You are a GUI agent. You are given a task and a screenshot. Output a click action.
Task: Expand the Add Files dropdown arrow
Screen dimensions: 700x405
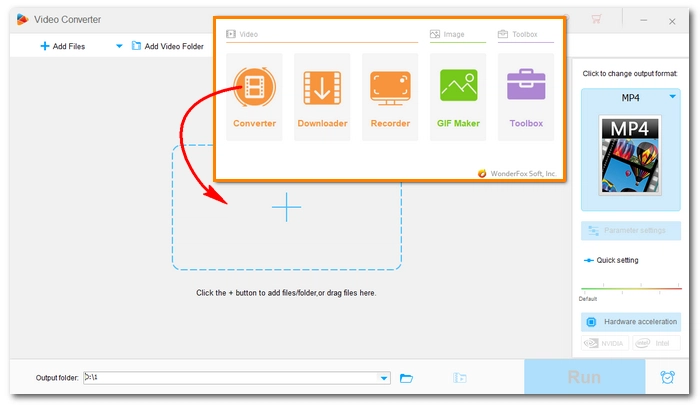click(119, 46)
